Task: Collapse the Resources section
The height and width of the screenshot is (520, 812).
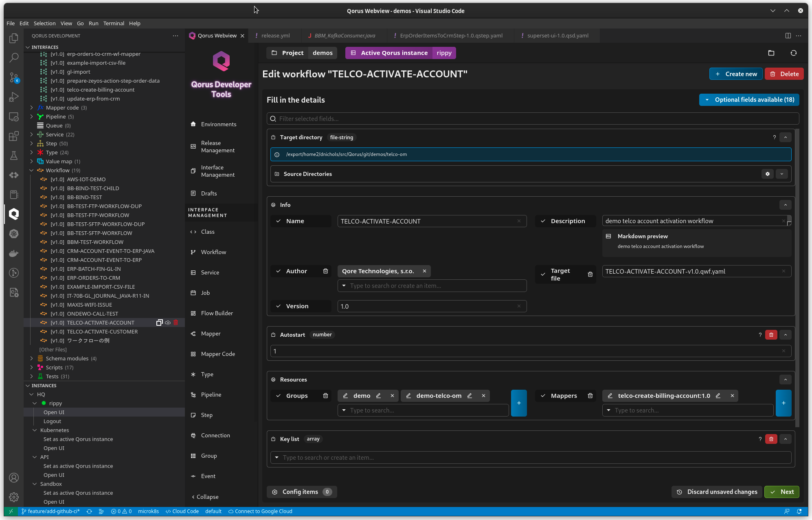Action: pyautogui.click(x=786, y=380)
